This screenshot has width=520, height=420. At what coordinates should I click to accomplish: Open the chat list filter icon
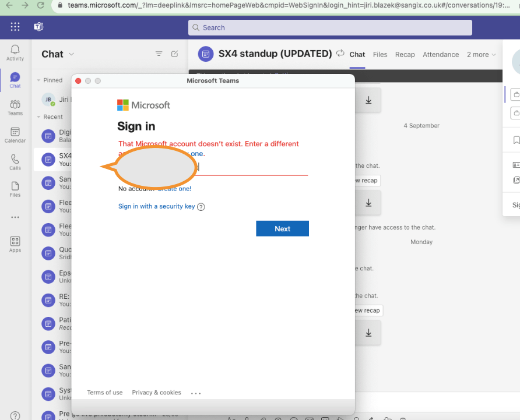coord(159,54)
